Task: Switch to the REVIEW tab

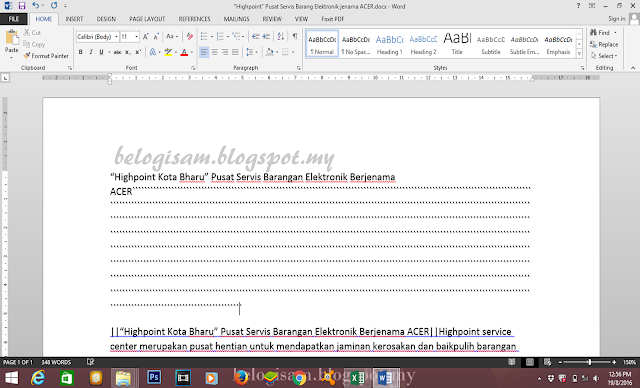Action: tap(272, 19)
